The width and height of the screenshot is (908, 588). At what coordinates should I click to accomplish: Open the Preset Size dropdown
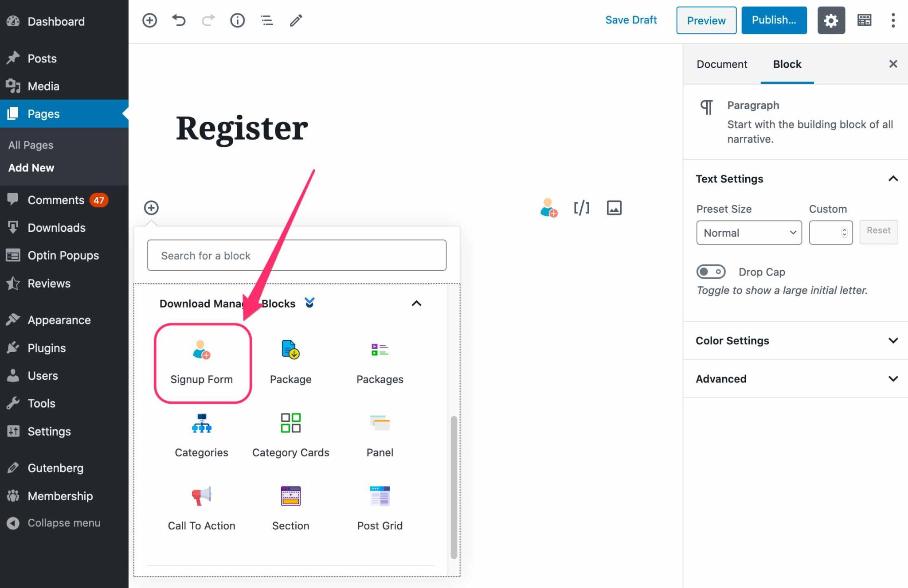748,233
